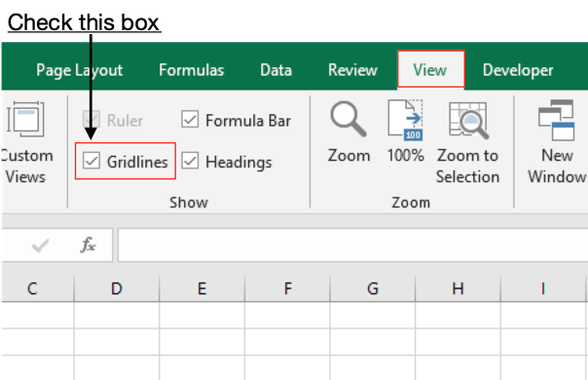588x380 pixels.
Task: Reset zoom with the 100% icon
Action: [x=405, y=132]
